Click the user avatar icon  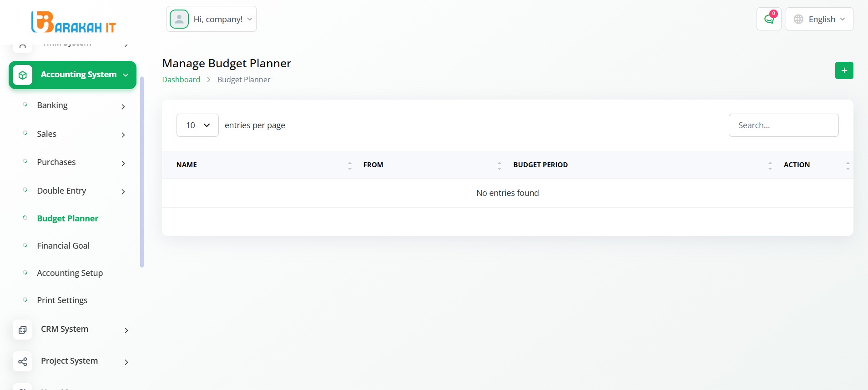coord(179,19)
